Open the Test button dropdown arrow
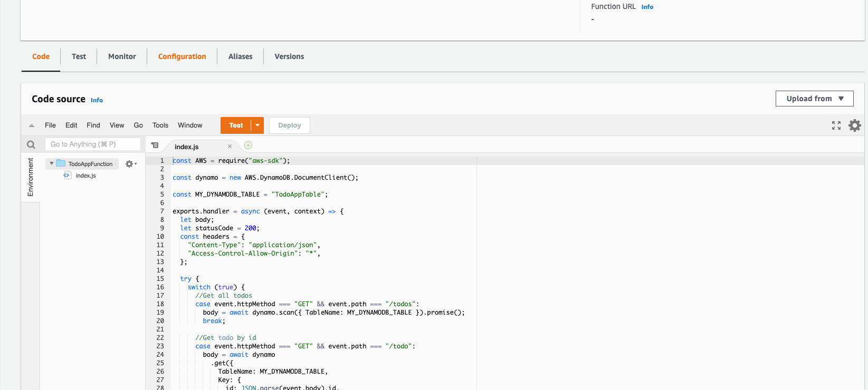Image resolution: width=868 pixels, height=390 pixels. [257, 125]
